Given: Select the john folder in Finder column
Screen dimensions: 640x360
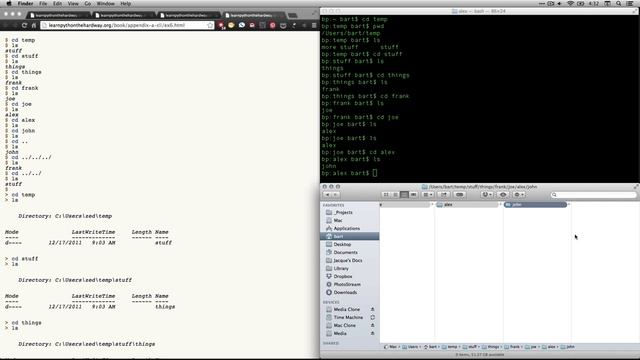Looking at the screenshot, I should click(x=536, y=204).
